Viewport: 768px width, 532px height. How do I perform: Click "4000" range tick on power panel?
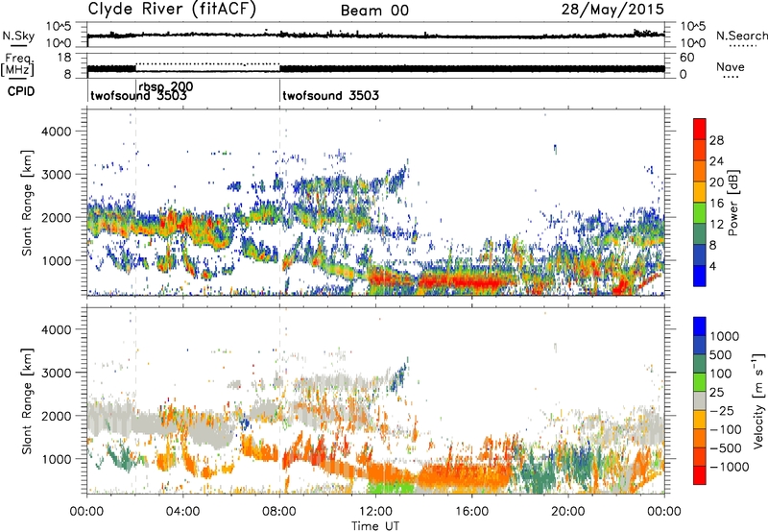coord(56,132)
